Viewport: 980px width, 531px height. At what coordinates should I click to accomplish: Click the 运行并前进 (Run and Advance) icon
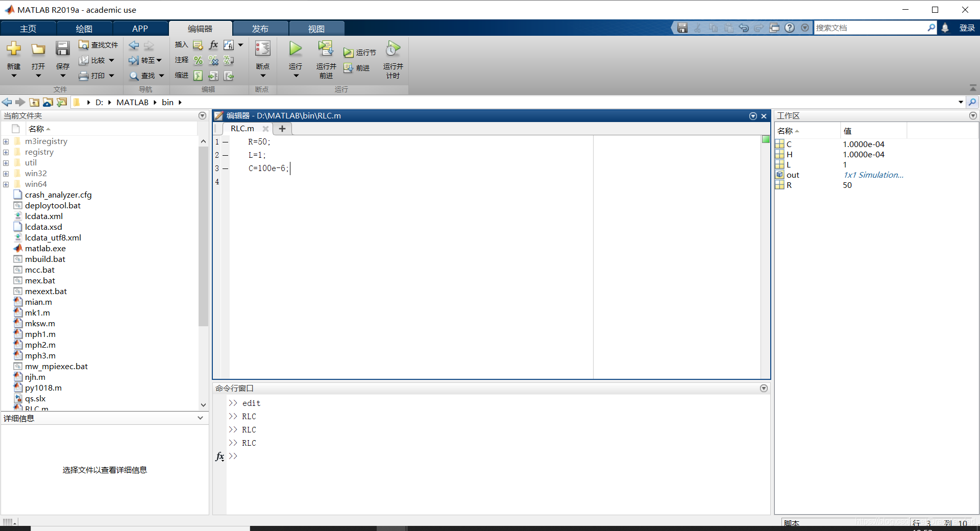(325, 49)
